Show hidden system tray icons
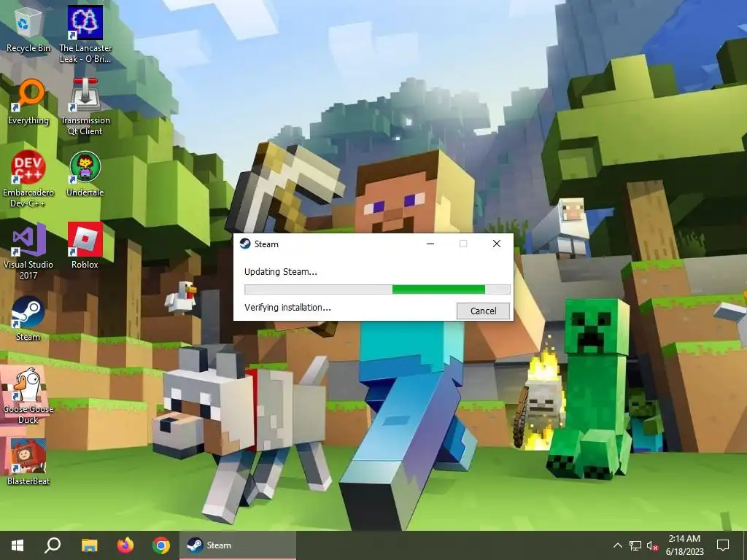The height and width of the screenshot is (560, 747). point(617,545)
